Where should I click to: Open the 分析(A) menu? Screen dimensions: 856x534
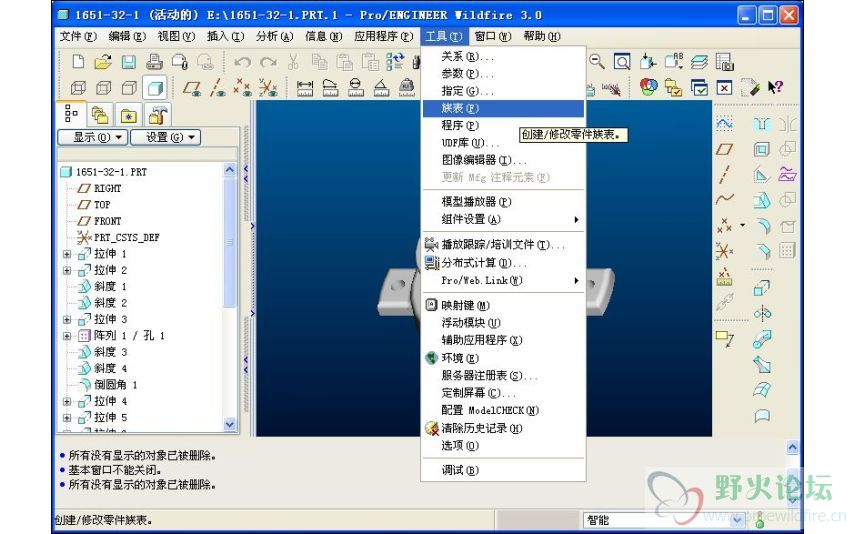[x=275, y=37]
